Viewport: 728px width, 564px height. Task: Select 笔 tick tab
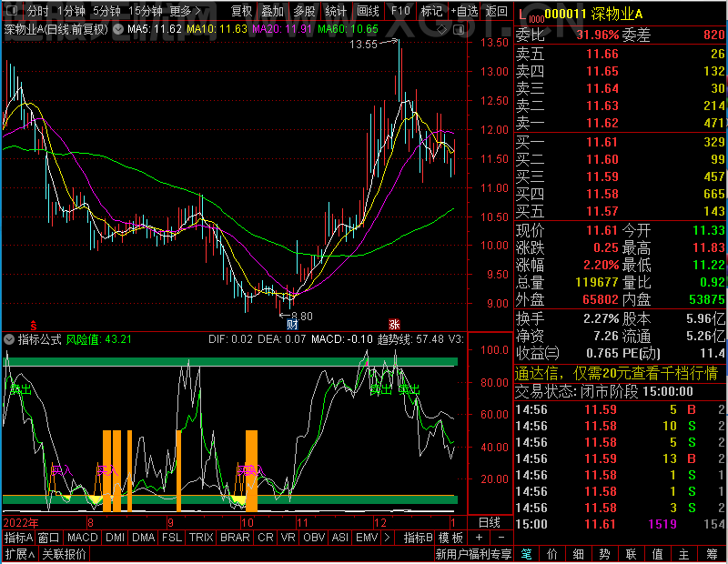click(x=526, y=554)
